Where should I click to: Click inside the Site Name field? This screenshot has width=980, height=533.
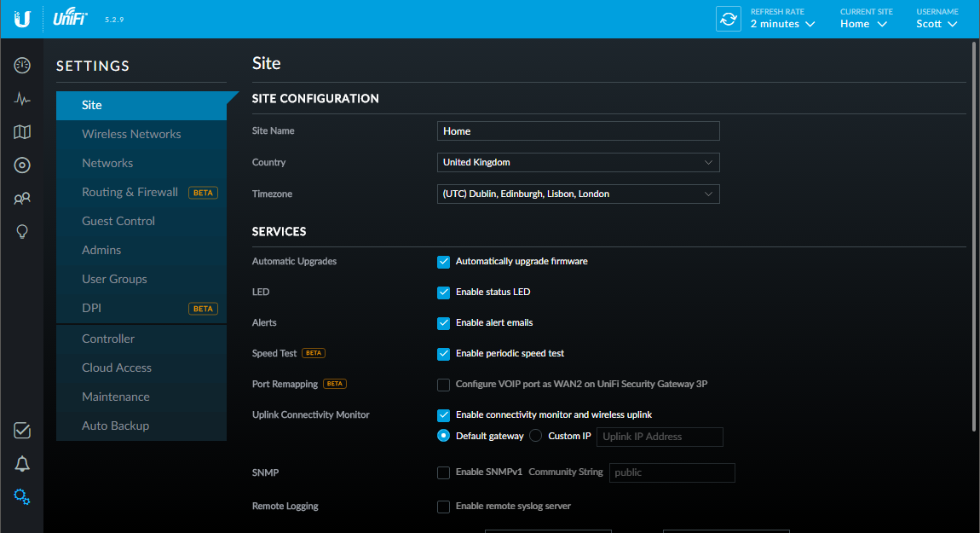click(578, 130)
